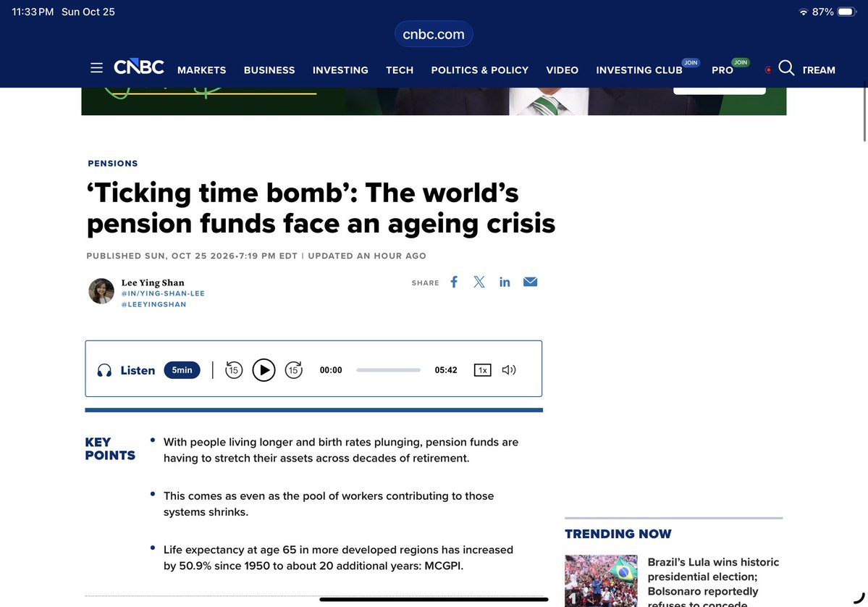The height and width of the screenshot is (607, 868).
Task: Click the 00:00 elapsed time
Action: point(331,370)
